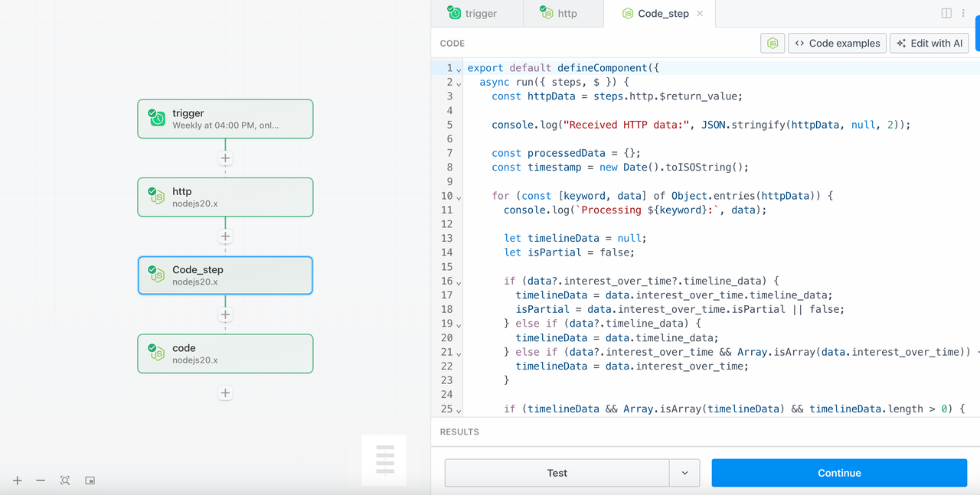980x495 pixels.
Task: Zoom out of the workflow canvas
Action: (x=41, y=480)
